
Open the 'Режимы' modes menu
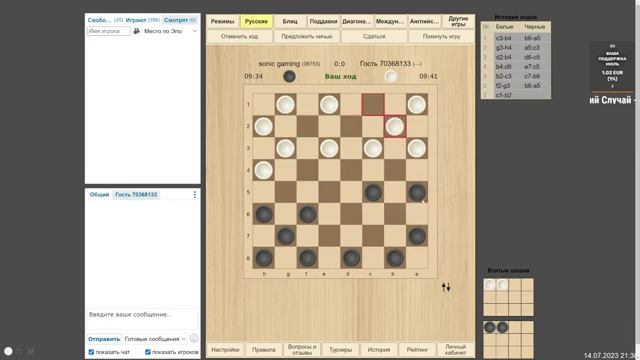[222, 21]
